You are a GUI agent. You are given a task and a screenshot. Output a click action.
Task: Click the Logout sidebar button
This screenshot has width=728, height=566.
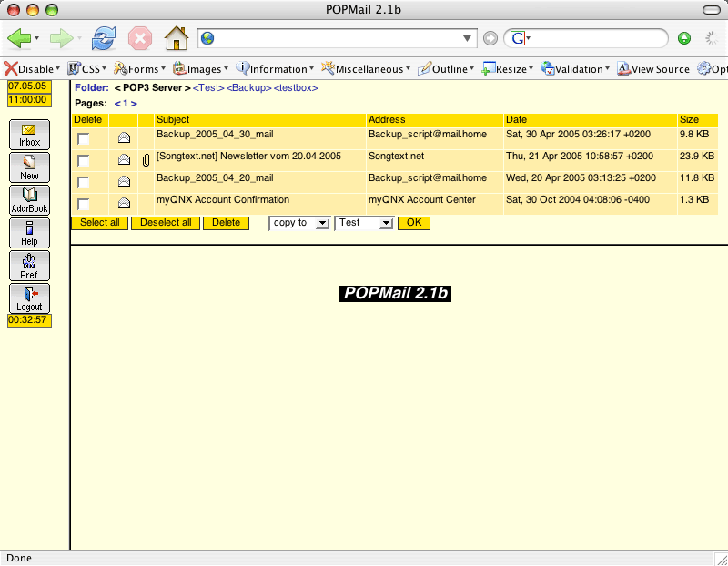tap(29, 298)
